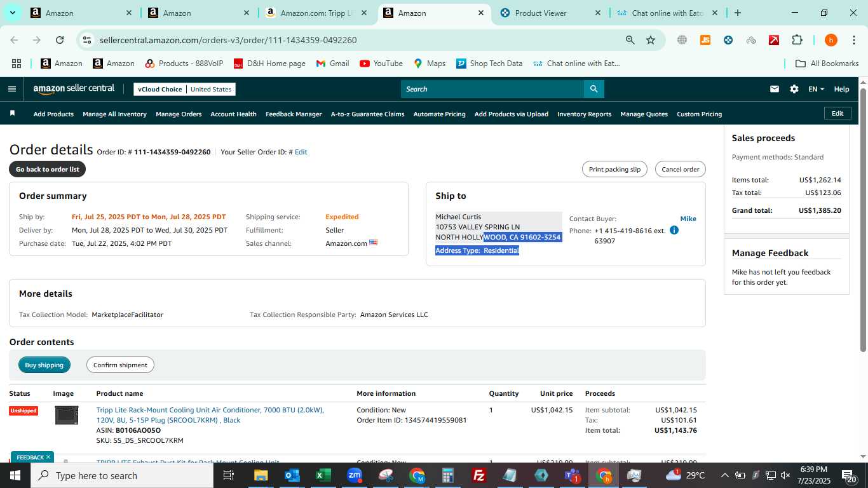Open the bookmarks apps grid icon
This screenshot has height=488, width=868.
[17, 64]
